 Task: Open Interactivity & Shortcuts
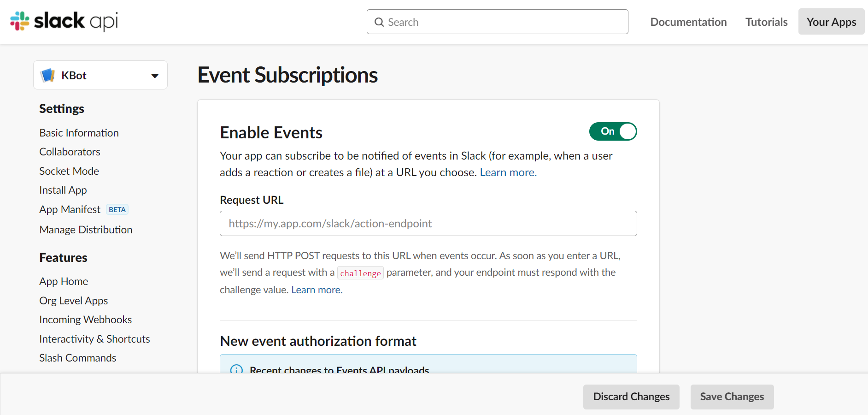coord(94,339)
